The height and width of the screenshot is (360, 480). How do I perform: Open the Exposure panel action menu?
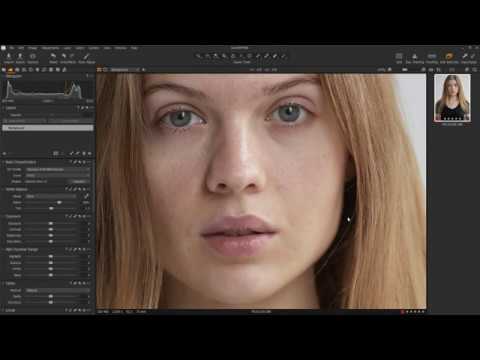[88, 216]
